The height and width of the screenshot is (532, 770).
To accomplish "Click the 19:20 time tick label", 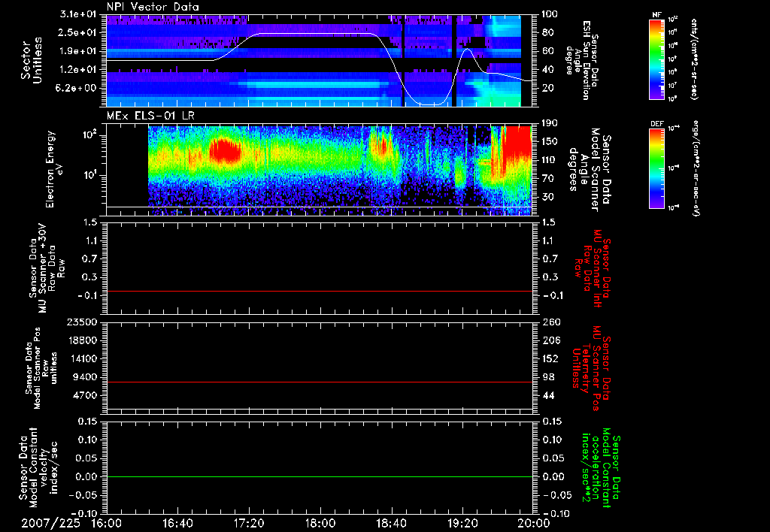I will [462, 523].
